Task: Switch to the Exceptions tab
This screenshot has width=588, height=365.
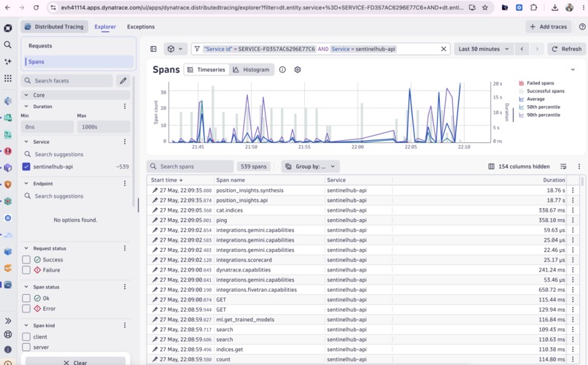Action: tap(141, 26)
